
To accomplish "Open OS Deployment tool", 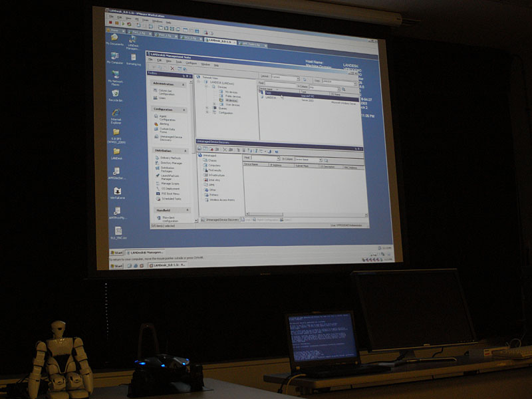I will click(x=168, y=189).
